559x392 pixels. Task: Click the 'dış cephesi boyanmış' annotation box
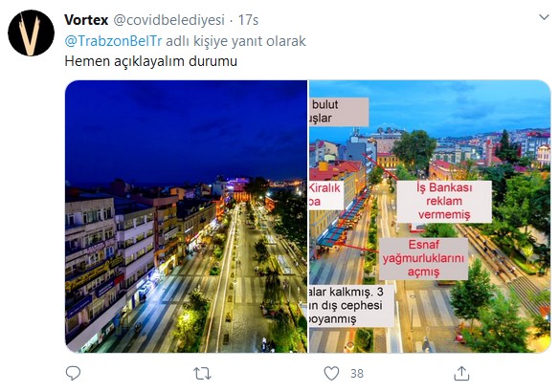point(351,306)
